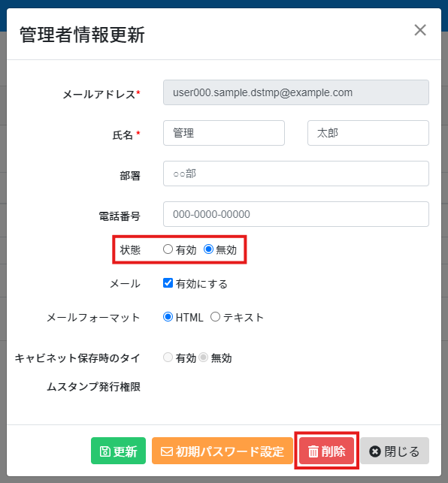Click the 電話番号 phone number input
Viewport: 448px width, 483px height.
pos(296,214)
